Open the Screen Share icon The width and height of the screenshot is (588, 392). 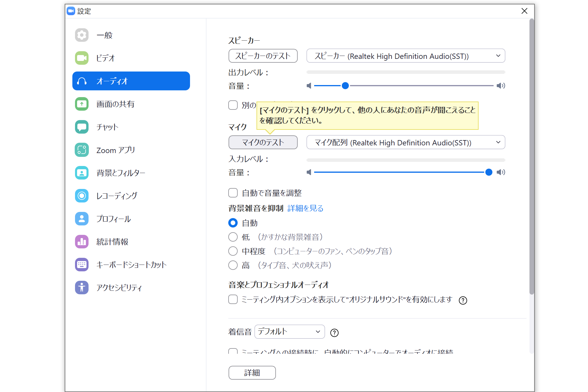pyautogui.click(x=81, y=104)
